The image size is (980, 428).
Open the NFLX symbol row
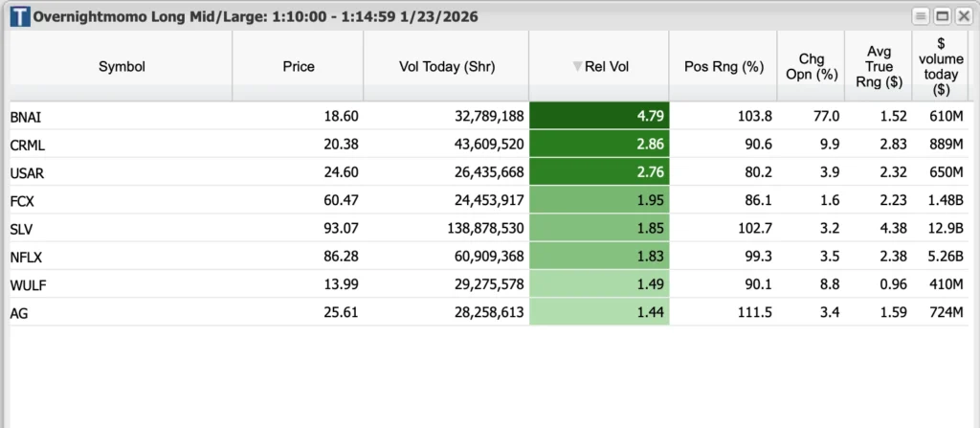coord(26,256)
